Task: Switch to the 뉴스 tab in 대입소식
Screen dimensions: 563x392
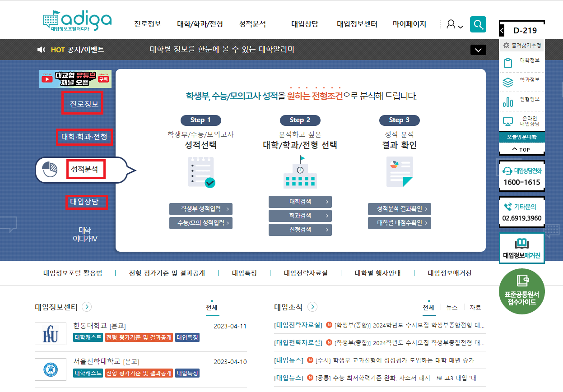Action: pos(452,307)
